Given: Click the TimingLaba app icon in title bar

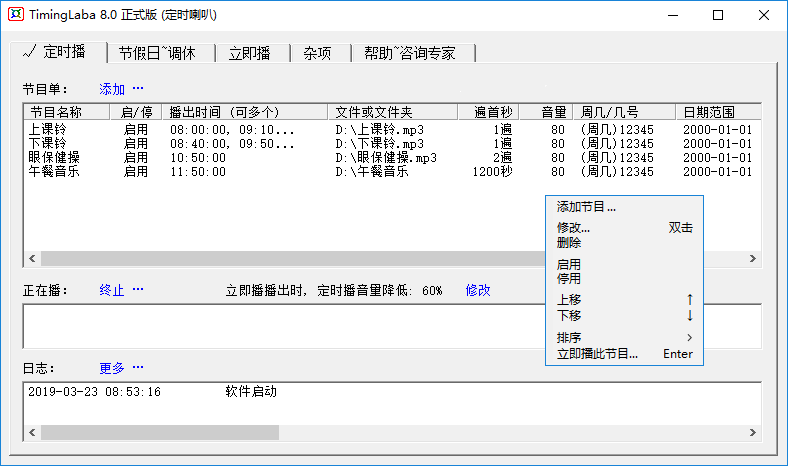Looking at the screenshot, I should pos(14,15).
